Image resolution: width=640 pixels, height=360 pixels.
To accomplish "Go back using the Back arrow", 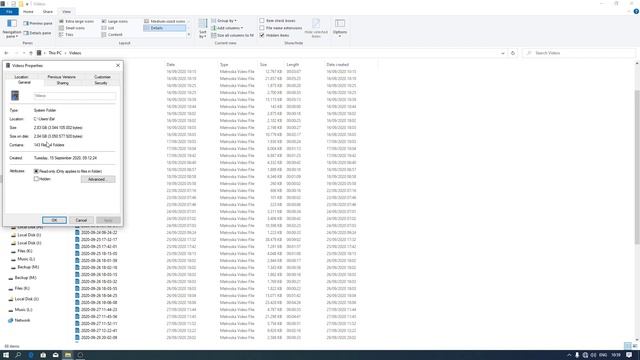I will click(6, 53).
